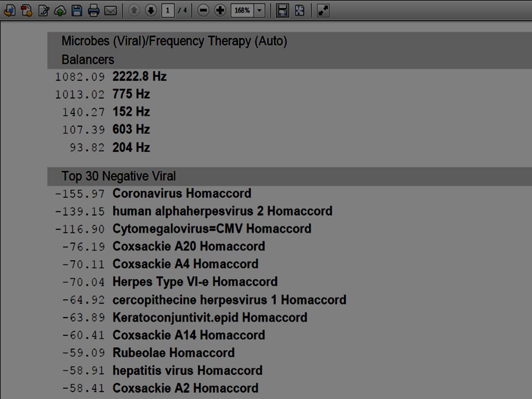Click the Balancers heading
532x399 pixels.
[x=88, y=60]
